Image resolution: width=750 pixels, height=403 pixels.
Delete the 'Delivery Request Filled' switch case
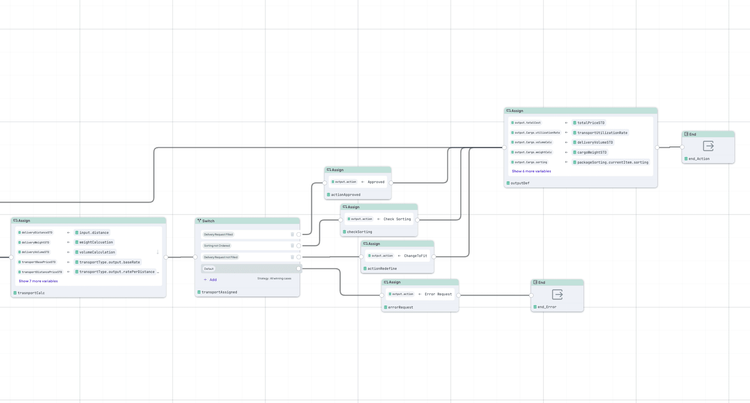pos(292,234)
